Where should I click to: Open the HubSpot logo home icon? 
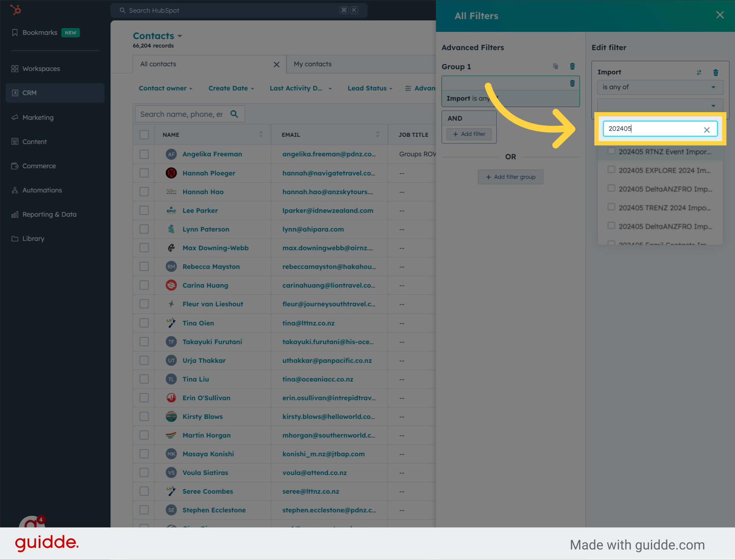[x=16, y=9]
